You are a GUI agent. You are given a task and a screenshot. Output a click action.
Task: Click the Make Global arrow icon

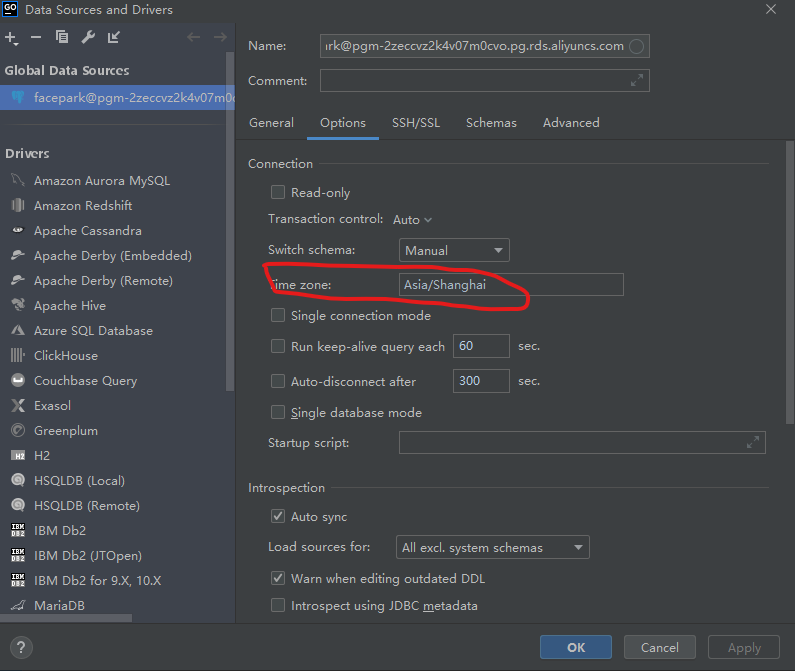pyautogui.click(x=114, y=37)
